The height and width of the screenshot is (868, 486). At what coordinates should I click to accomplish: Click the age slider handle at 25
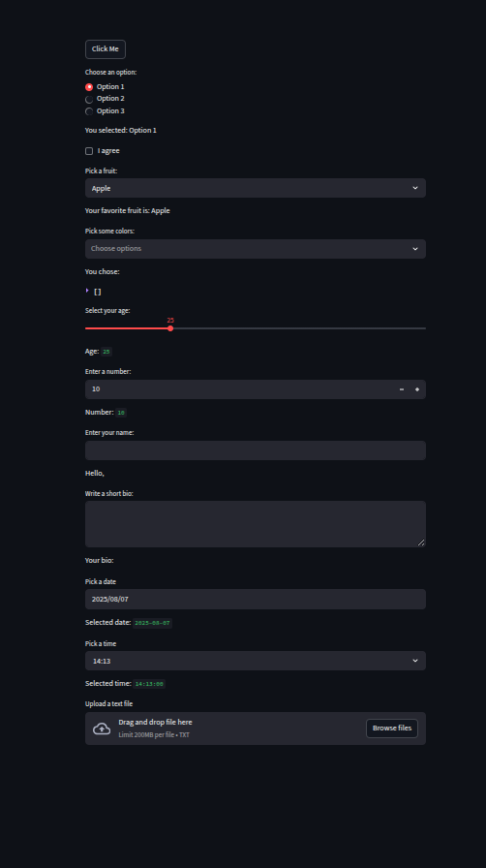(x=170, y=328)
